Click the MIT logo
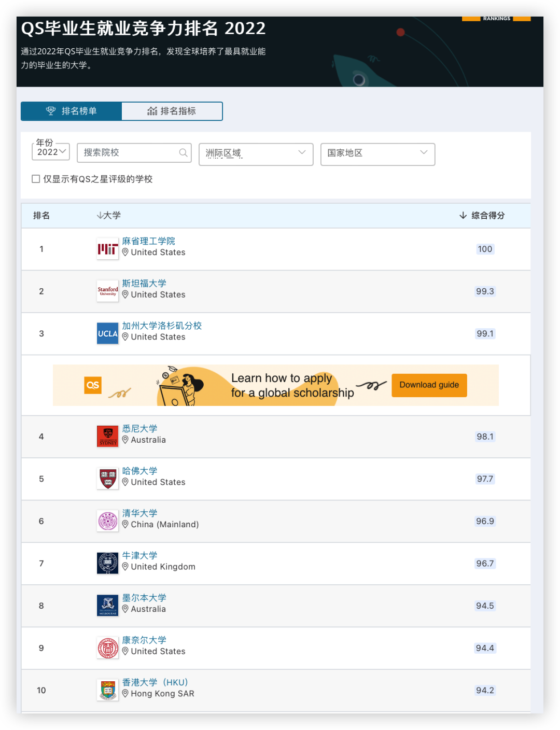This screenshot has width=560, height=730. pyautogui.click(x=107, y=248)
